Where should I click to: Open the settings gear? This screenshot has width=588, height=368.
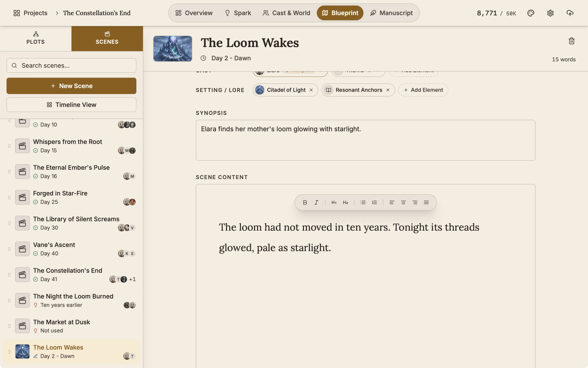click(x=550, y=13)
